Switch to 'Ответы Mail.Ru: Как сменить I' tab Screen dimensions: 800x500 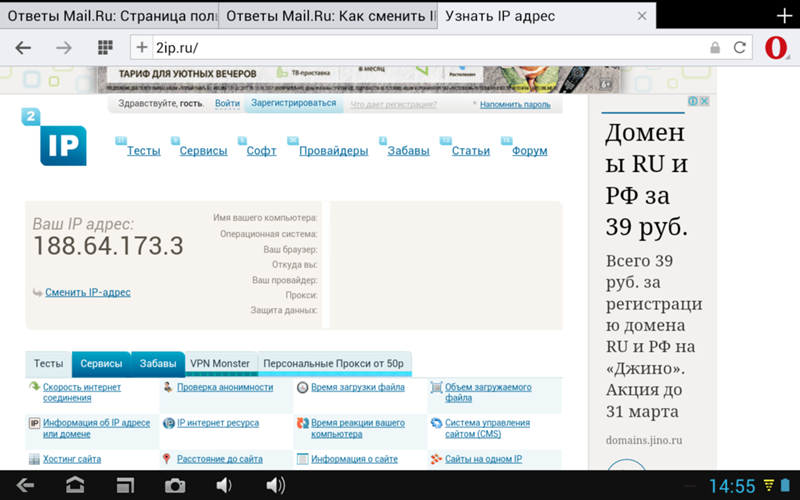point(328,16)
